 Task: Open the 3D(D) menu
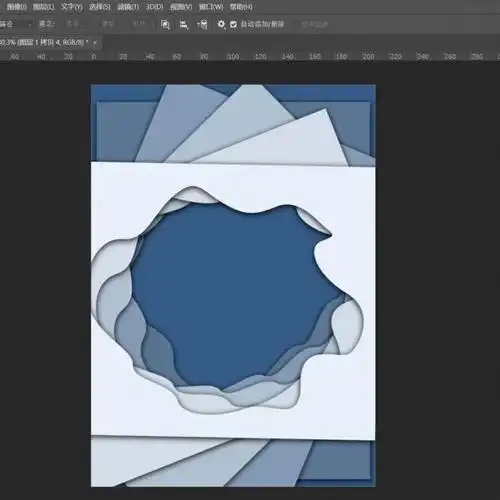point(154,7)
